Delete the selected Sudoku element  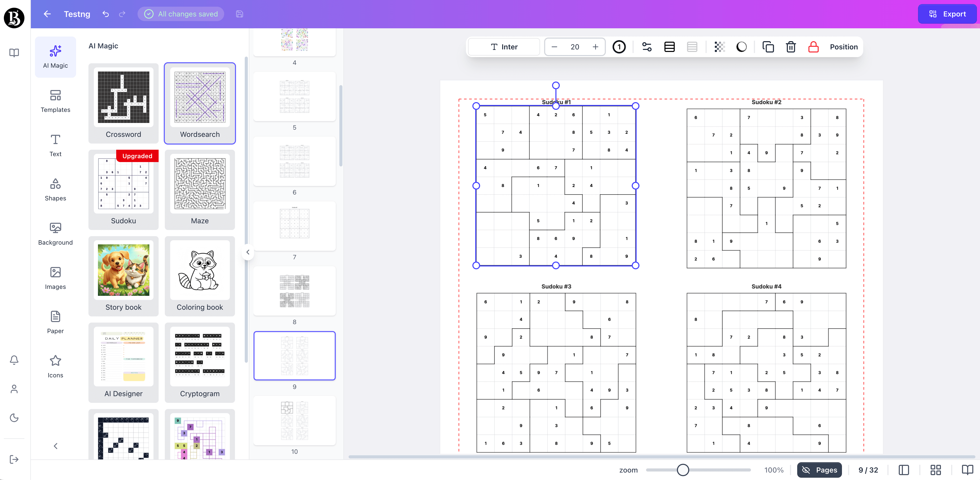pyautogui.click(x=791, y=47)
